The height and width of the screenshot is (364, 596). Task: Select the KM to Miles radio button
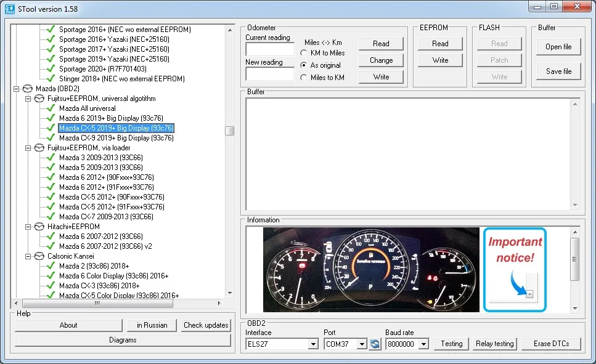304,53
